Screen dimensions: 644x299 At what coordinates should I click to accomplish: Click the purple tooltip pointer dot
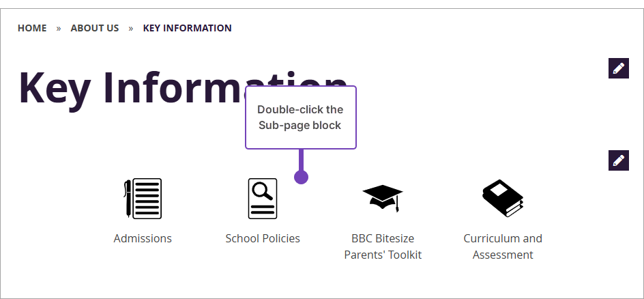pyautogui.click(x=301, y=177)
